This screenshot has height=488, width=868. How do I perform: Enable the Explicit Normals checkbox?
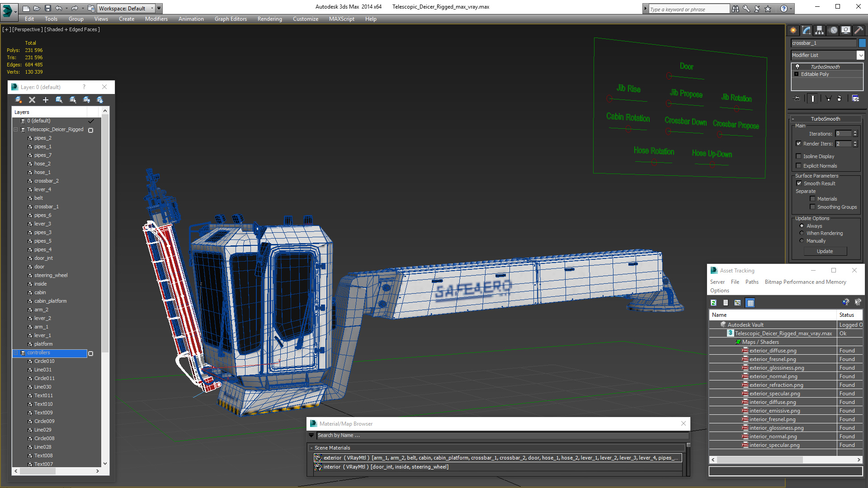[x=799, y=166]
